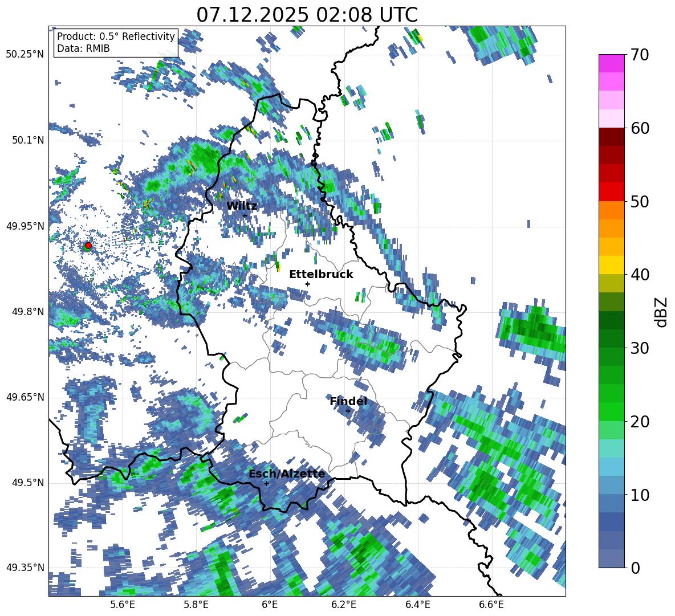Screen dimensions: 675x616
Task: Click the Ettelbruck city label
Action: click(321, 275)
